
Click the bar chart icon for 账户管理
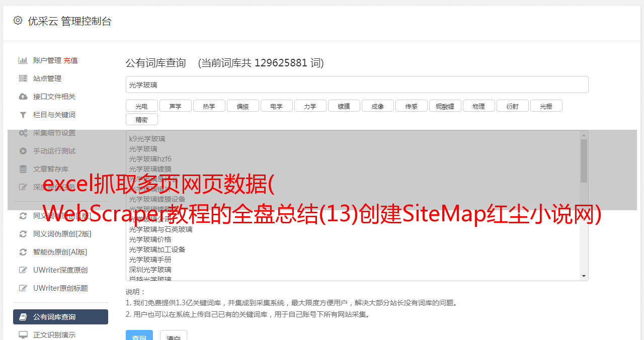23,60
